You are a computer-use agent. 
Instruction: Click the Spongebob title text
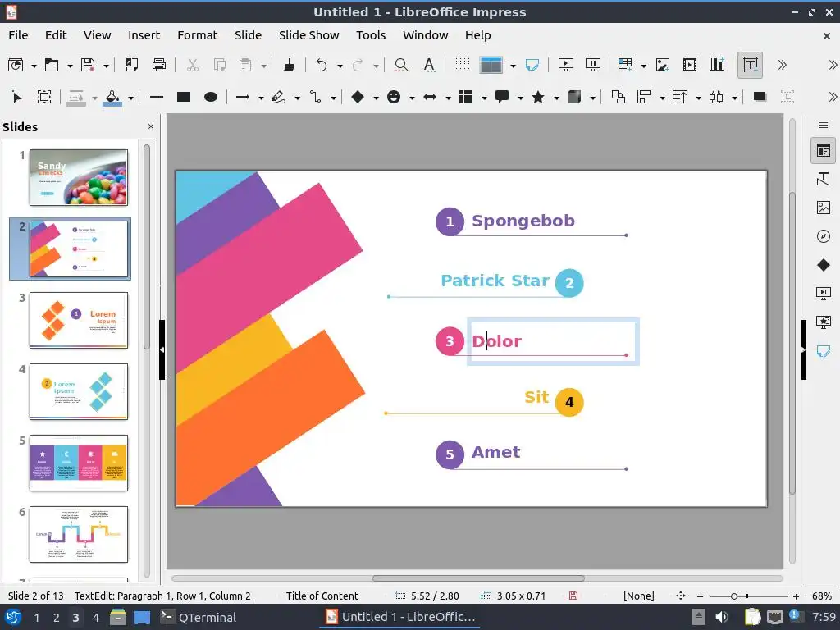523,221
